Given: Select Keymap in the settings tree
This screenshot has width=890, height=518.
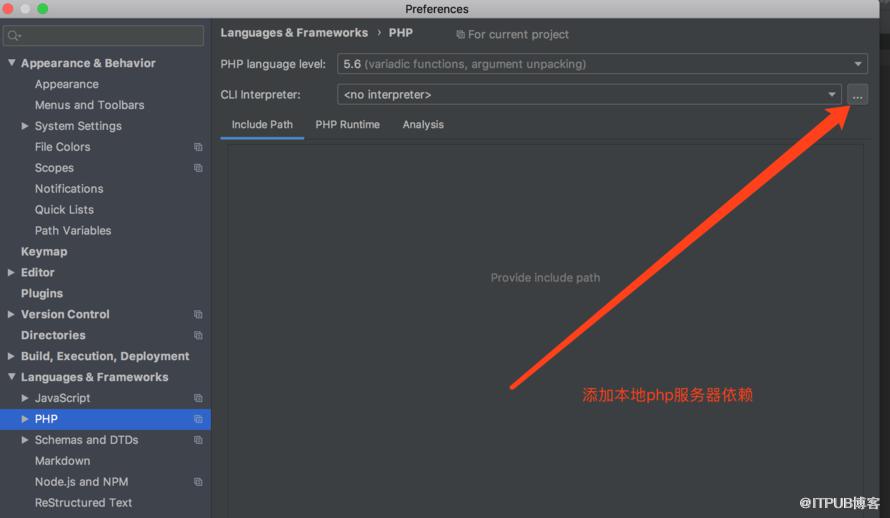Looking at the screenshot, I should pos(44,252).
